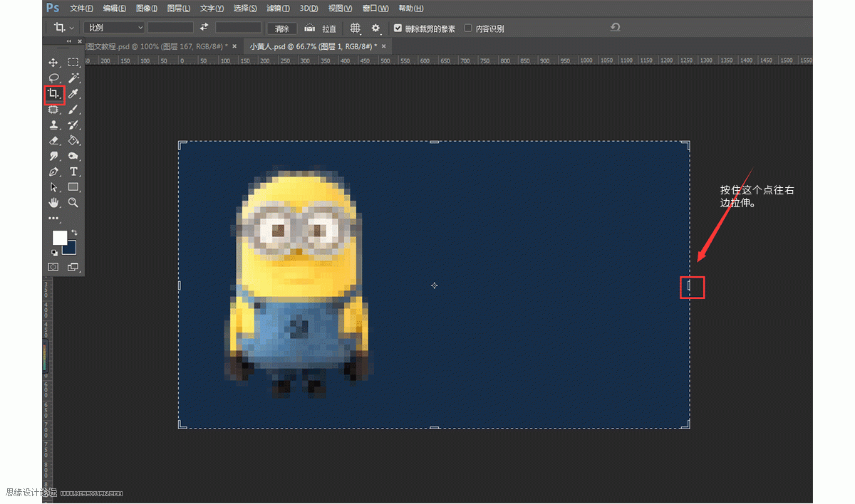Select the Eraser tool

coord(53,141)
